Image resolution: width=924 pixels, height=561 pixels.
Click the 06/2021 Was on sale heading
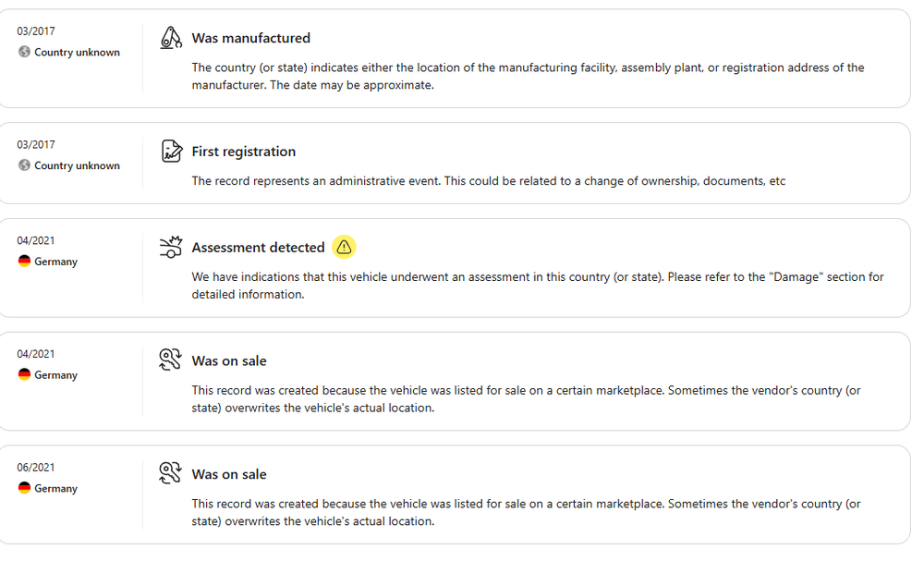[x=228, y=474]
